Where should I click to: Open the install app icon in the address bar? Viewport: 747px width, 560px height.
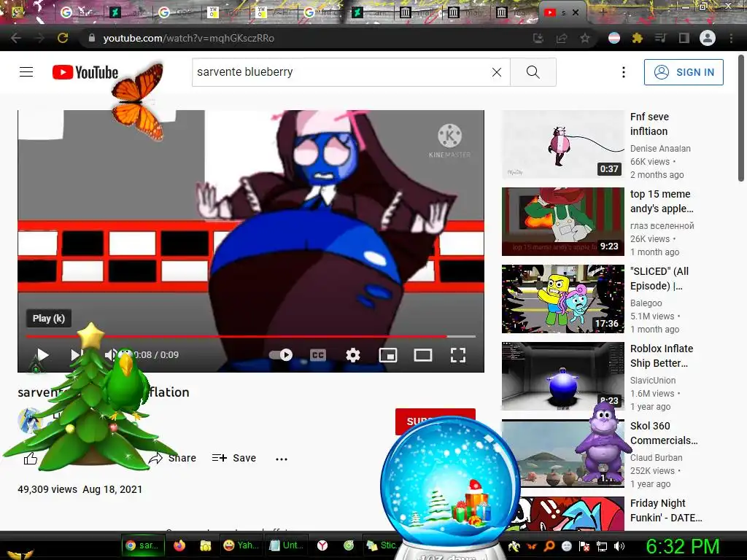[538, 38]
